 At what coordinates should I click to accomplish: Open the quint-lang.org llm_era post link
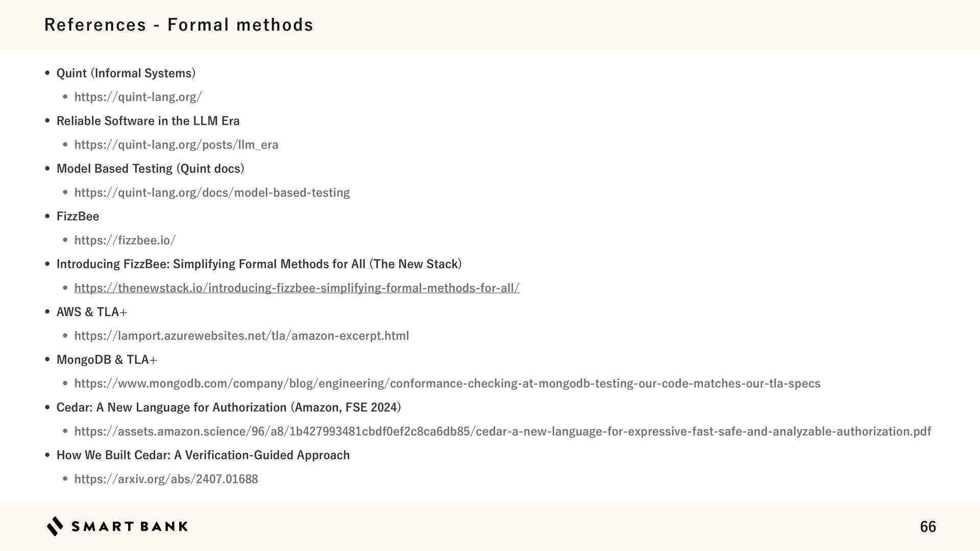tap(176, 145)
